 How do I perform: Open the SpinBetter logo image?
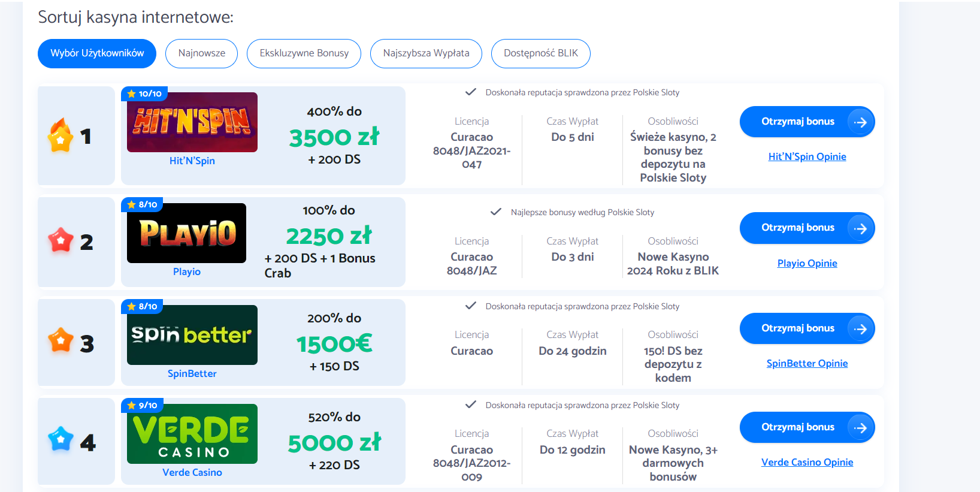click(192, 335)
